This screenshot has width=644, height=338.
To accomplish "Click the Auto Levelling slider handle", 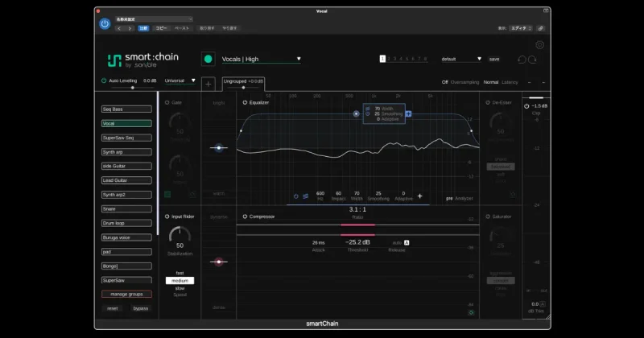I will point(132,88).
